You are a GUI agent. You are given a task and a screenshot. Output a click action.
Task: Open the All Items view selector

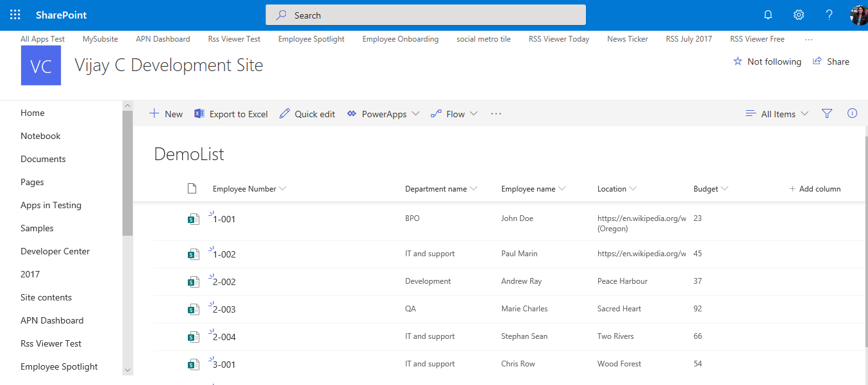coord(777,114)
